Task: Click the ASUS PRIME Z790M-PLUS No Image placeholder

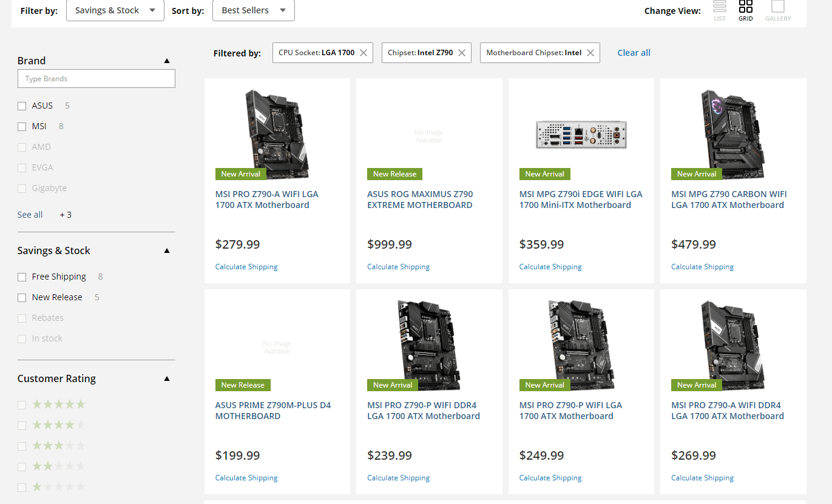Action: coord(277,348)
